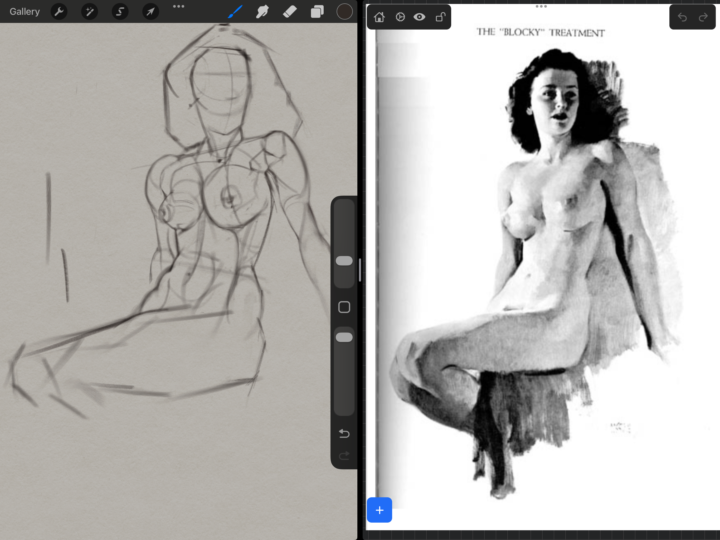
Task: Go to home in the reference app
Action: tap(379, 17)
